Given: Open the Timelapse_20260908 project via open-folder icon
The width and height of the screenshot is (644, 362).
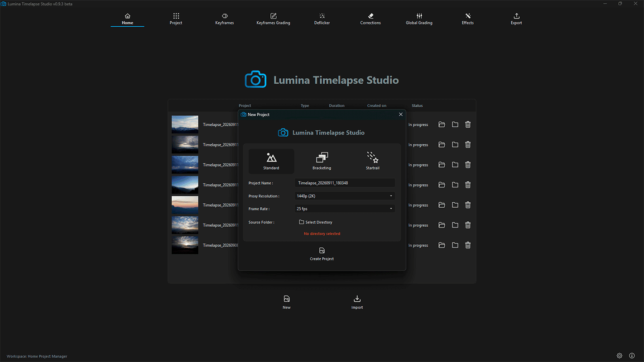Looking at the screenshot, I should pos(442,245).
